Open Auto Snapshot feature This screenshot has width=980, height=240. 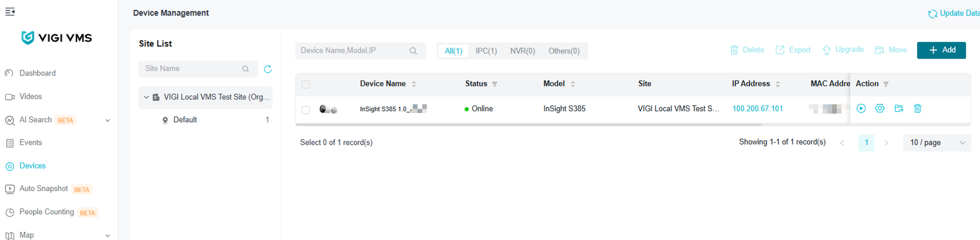[43, 189]
